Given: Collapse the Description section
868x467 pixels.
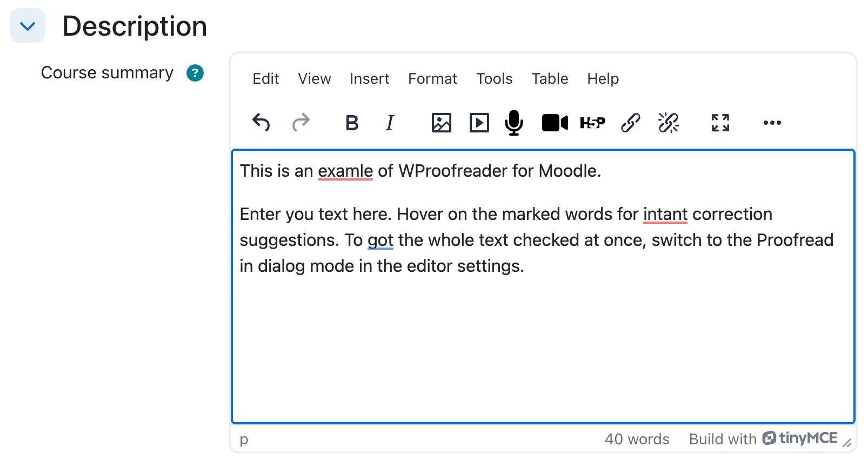Looking at the screenshot, I should coord(28,25).
